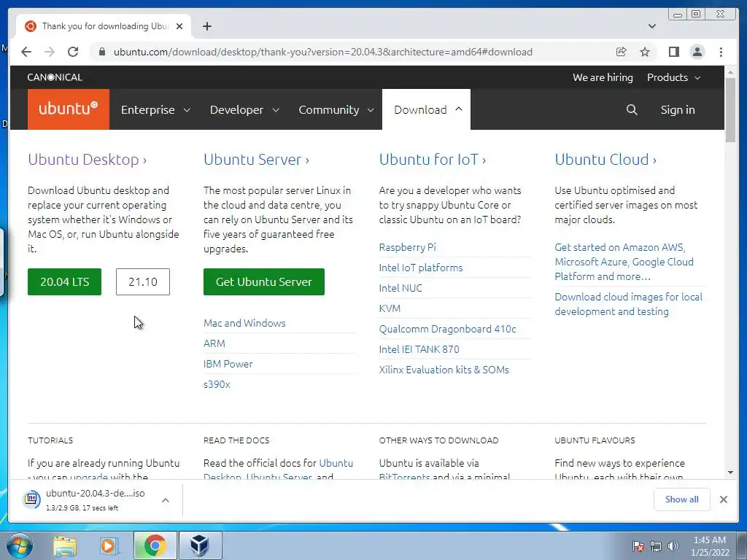Expand the Enterprise menu
The image size is (747, 560).
tap(155, 109)
